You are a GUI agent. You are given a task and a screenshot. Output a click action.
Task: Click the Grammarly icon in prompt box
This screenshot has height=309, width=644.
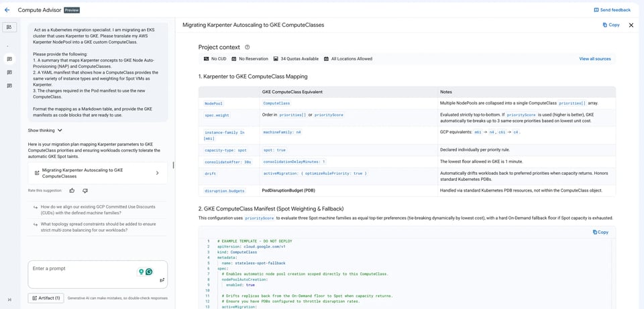[150, 271]
